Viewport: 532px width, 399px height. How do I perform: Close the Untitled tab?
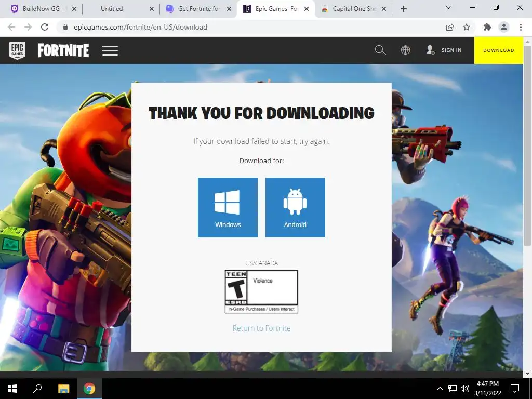(152, 9)
